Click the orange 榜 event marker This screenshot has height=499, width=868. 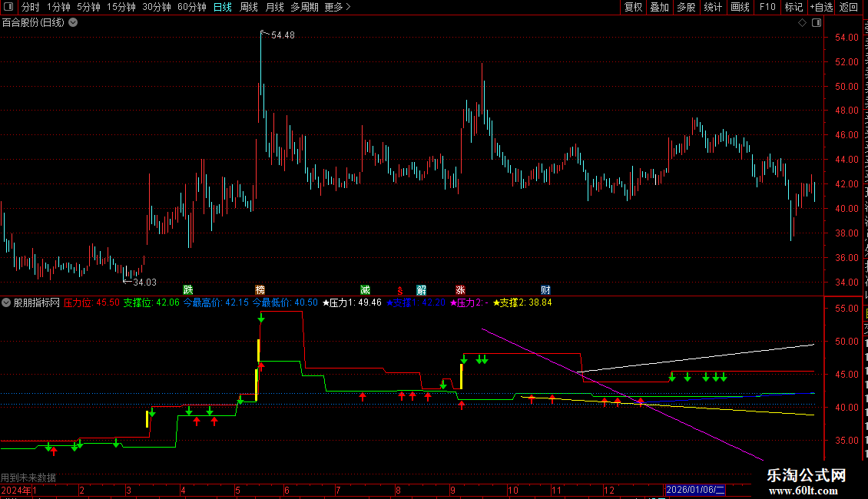(x=260, y=290)
